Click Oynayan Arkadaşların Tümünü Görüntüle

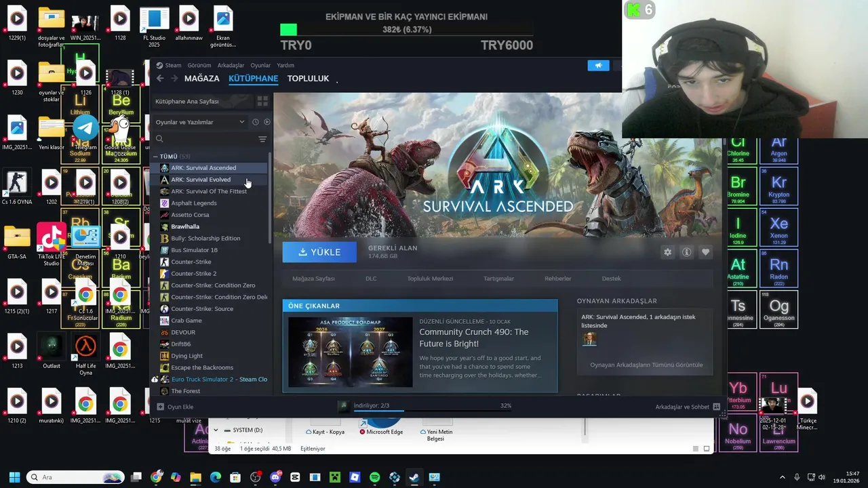646,365
